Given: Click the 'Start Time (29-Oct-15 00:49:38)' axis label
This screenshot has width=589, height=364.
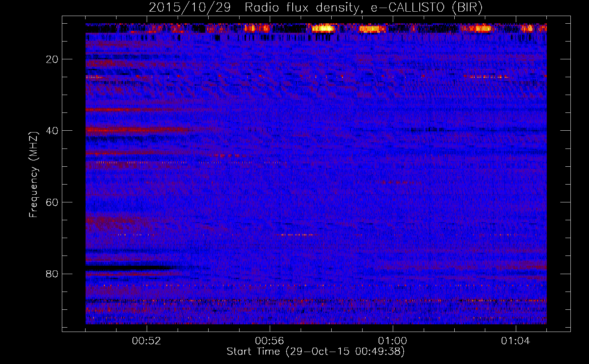Looking at the screenshot, I should coord(316,352).
